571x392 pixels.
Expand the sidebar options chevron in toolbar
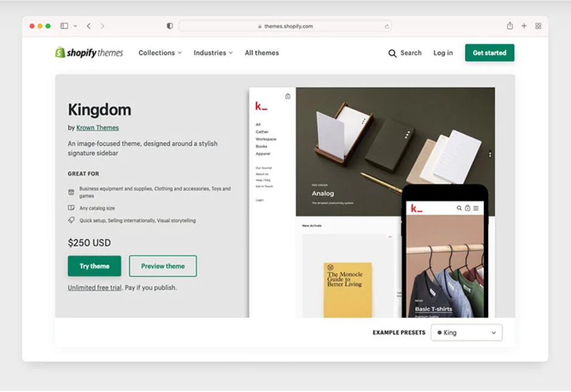pyautogui.click(x=75, y=26)
